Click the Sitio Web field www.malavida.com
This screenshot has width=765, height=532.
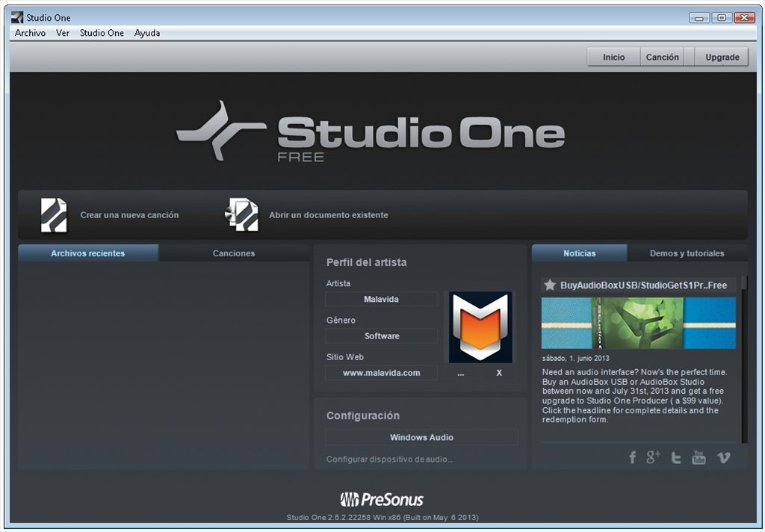(381, 373)
